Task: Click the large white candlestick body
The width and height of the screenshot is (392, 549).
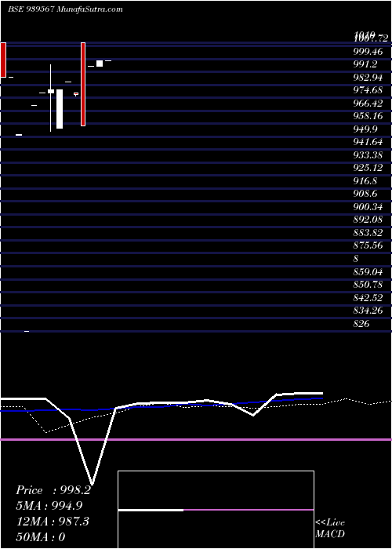Action: point(60,109)
